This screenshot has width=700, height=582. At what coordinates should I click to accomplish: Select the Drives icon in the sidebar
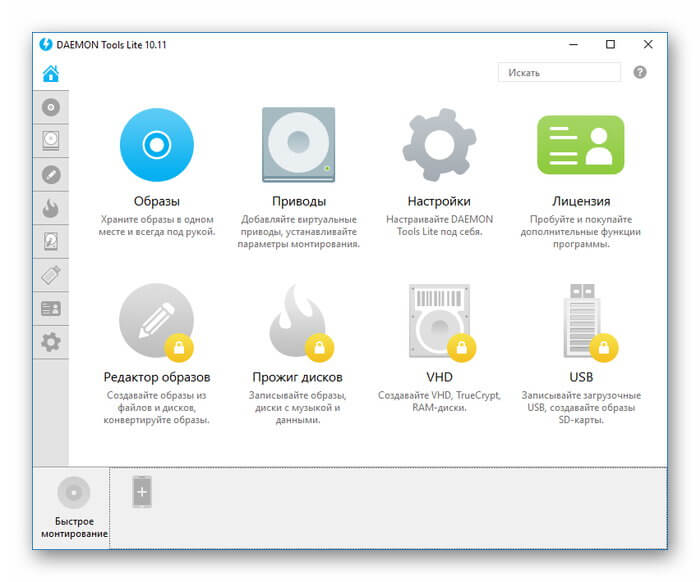(51, 141)
